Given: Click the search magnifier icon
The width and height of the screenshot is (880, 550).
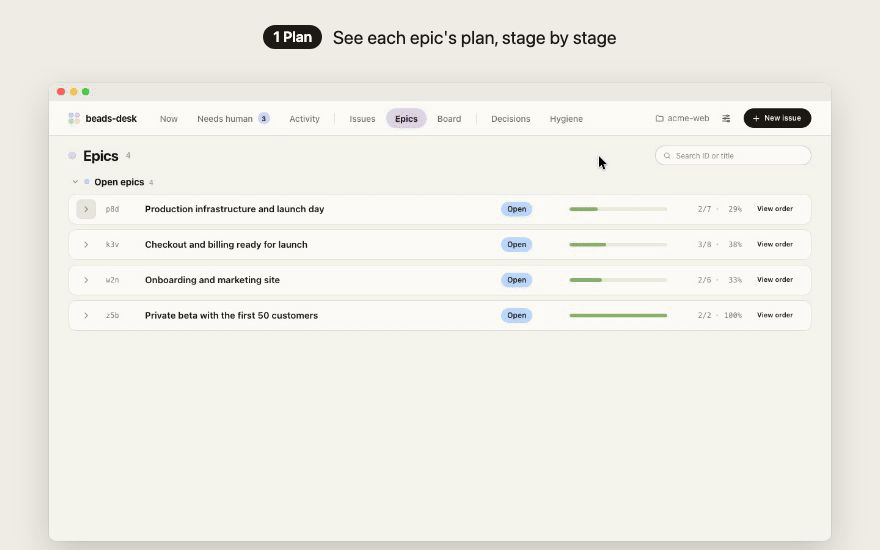Looking at the screenshot, I should click(x=667, y=156).
